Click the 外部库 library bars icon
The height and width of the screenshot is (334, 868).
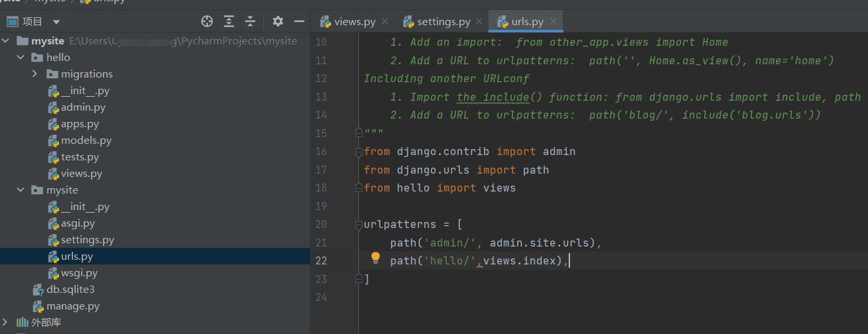tap(22, 323)
